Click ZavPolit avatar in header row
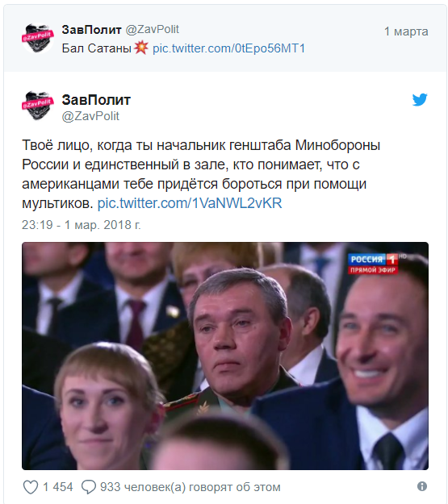This screenshot has height=504, width=448. [x=38, y=38]
